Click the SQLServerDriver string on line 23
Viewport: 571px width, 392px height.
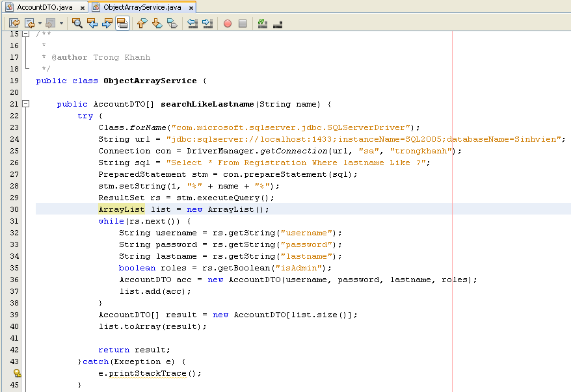(x=291, y=127)
